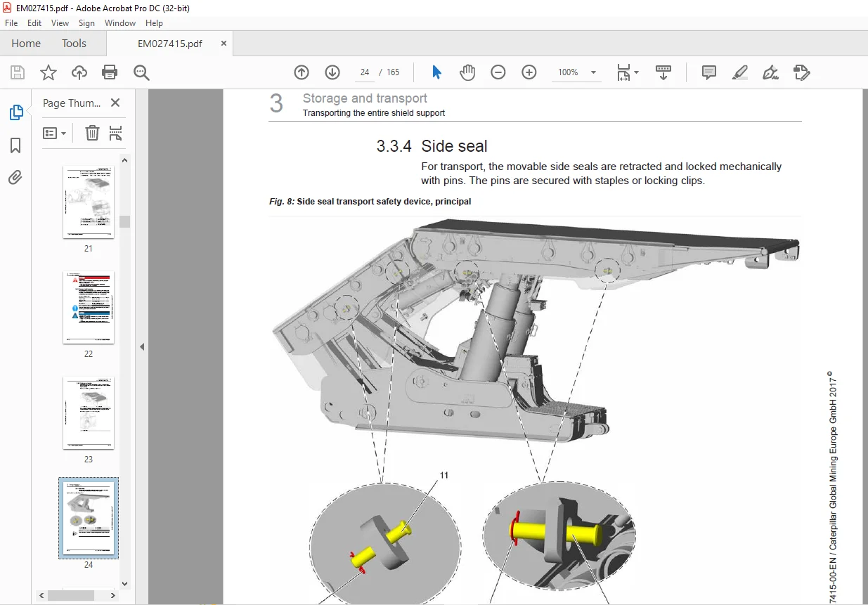Open the Bookmarks panel icon

tap(15, 145)
